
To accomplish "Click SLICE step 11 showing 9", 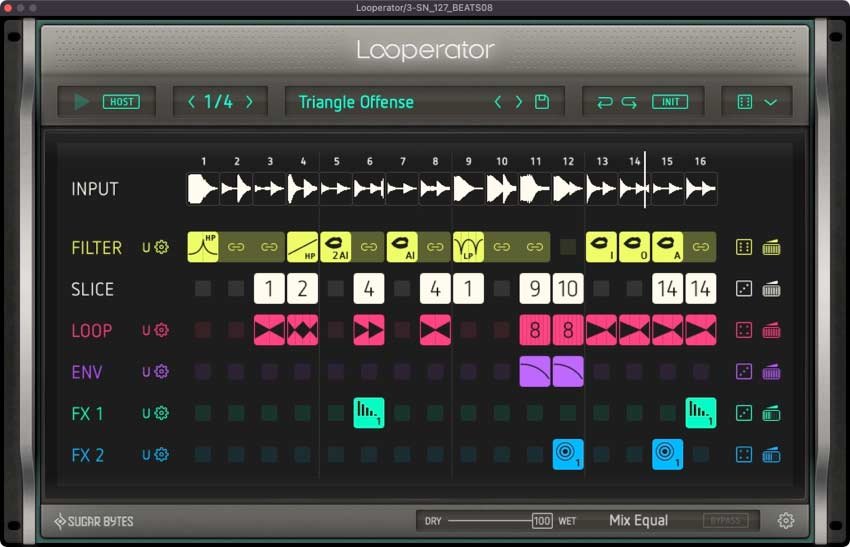I will click(535, 289).
